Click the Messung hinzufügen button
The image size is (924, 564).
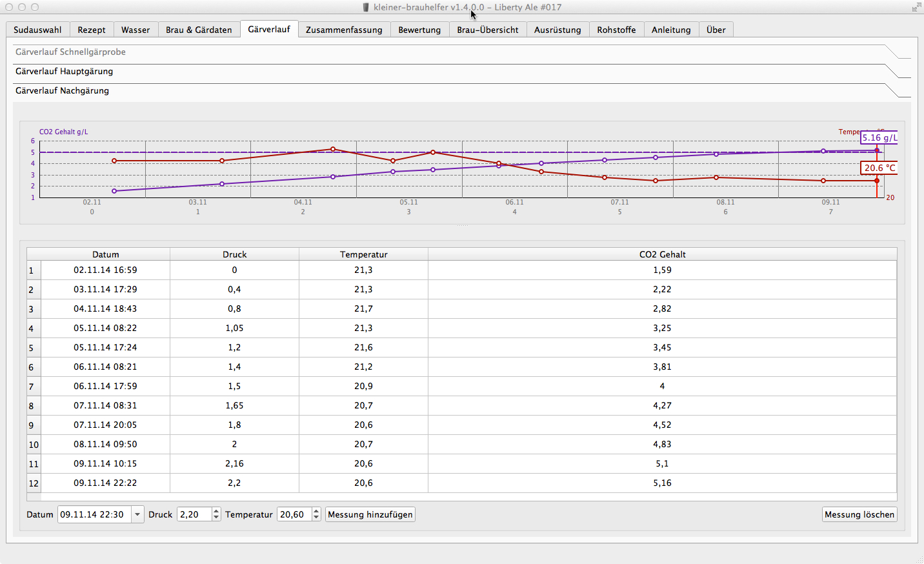pos(370,514)
